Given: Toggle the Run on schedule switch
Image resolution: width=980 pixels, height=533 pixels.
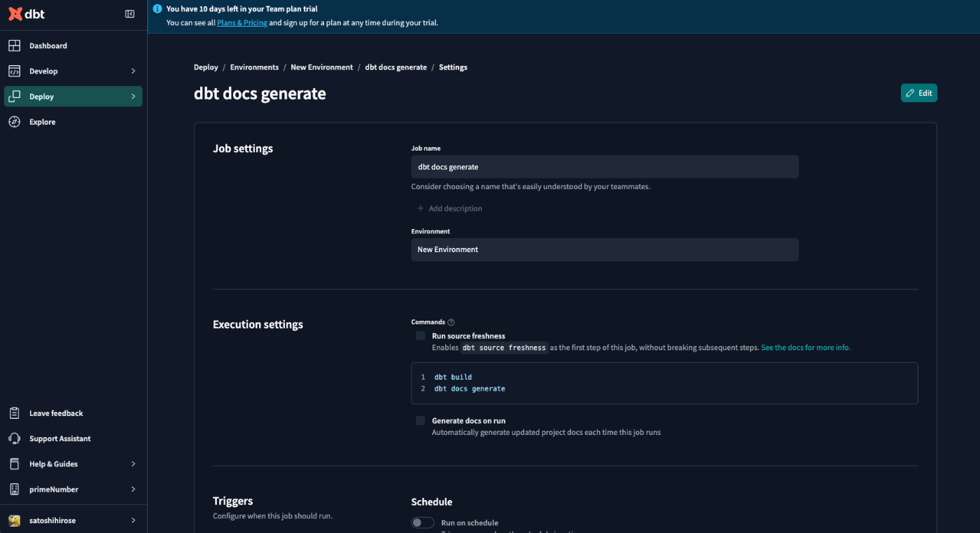Looking at the screenshot, I should click(x=423, y=522).
